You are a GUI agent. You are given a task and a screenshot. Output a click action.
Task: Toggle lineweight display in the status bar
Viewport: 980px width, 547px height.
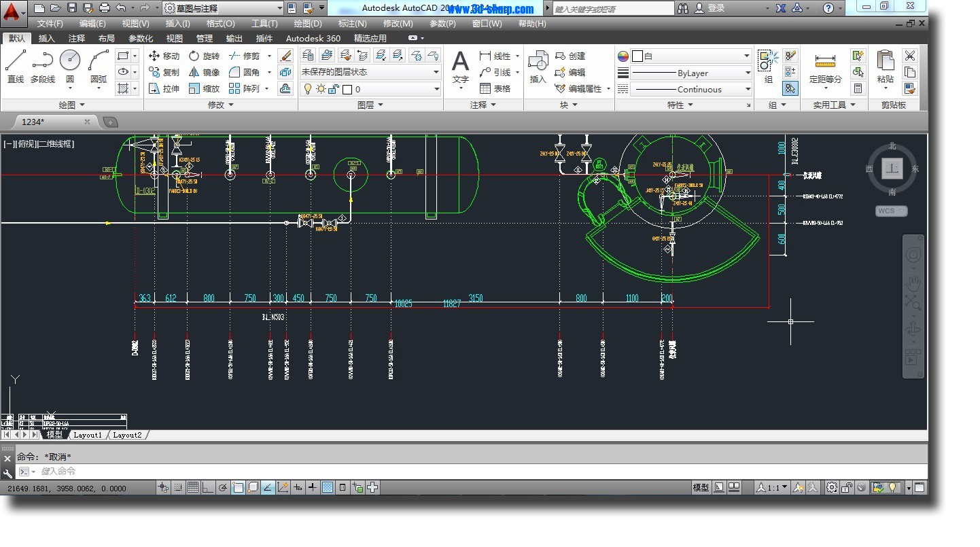313,487
